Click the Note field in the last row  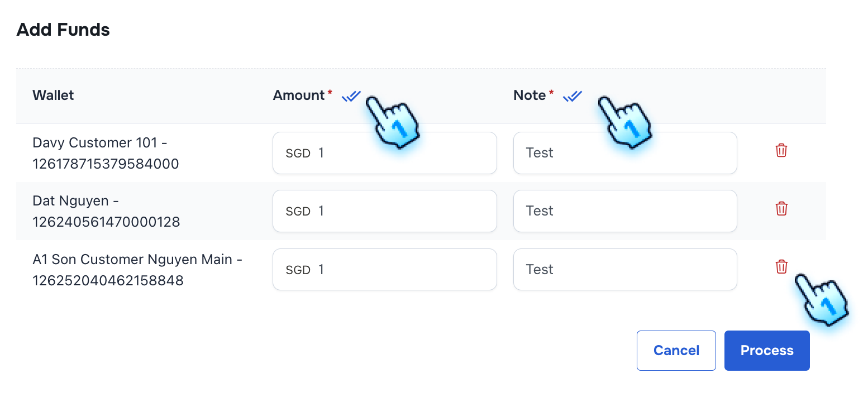click(624, 269)
